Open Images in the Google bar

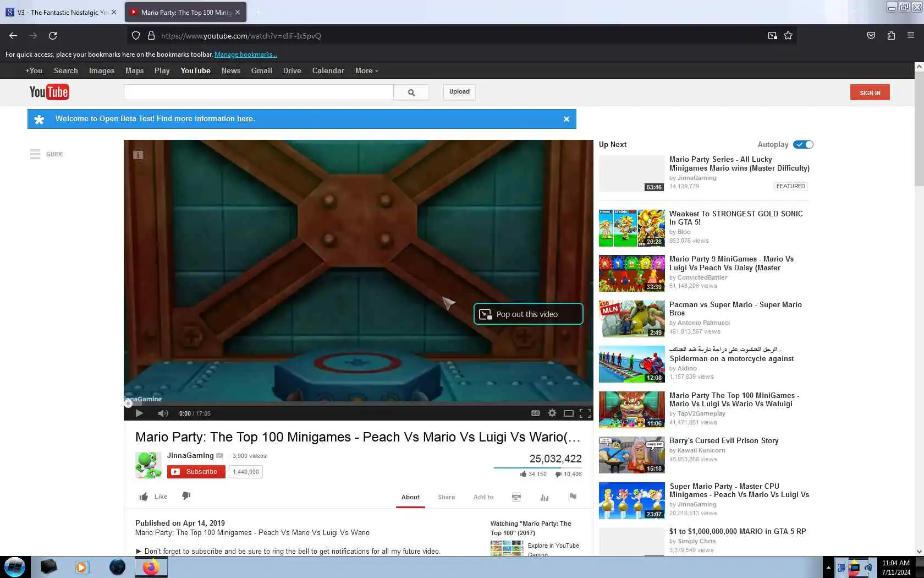point(102,70)
